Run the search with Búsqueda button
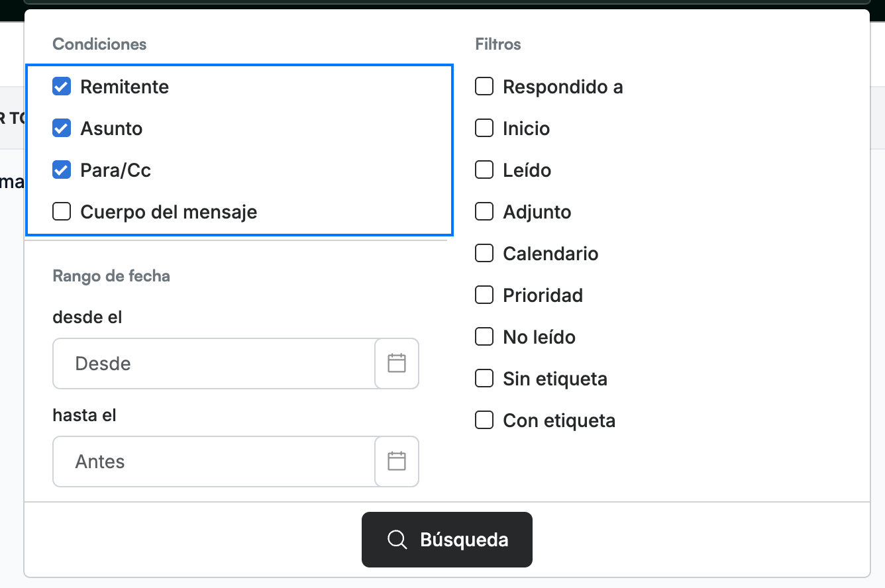Screen dimensions: 885x588 pos(447,540)
